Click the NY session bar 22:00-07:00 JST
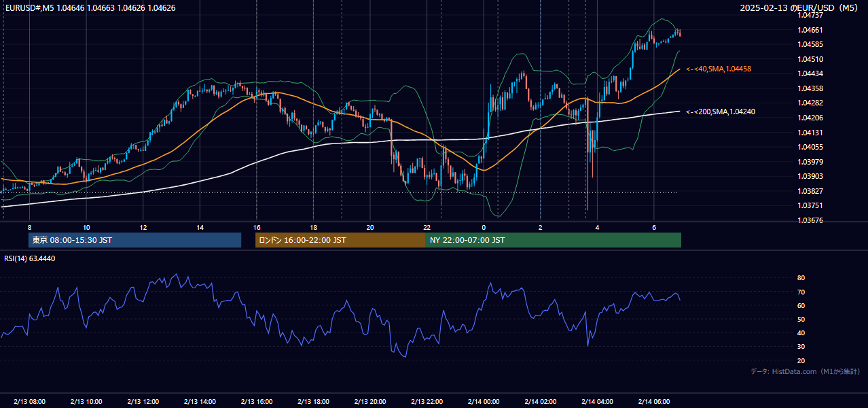This screenshot has height=408, width=868. (x=554, y=240)
